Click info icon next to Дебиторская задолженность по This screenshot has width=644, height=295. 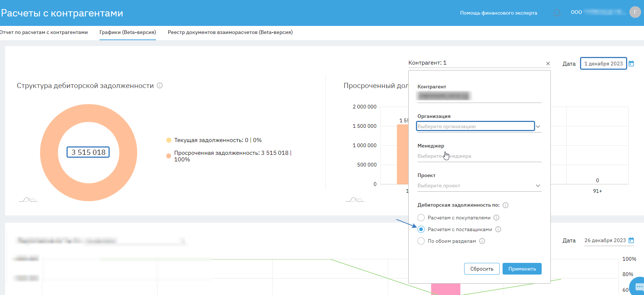pyautogui.click(x=505, y=205)
